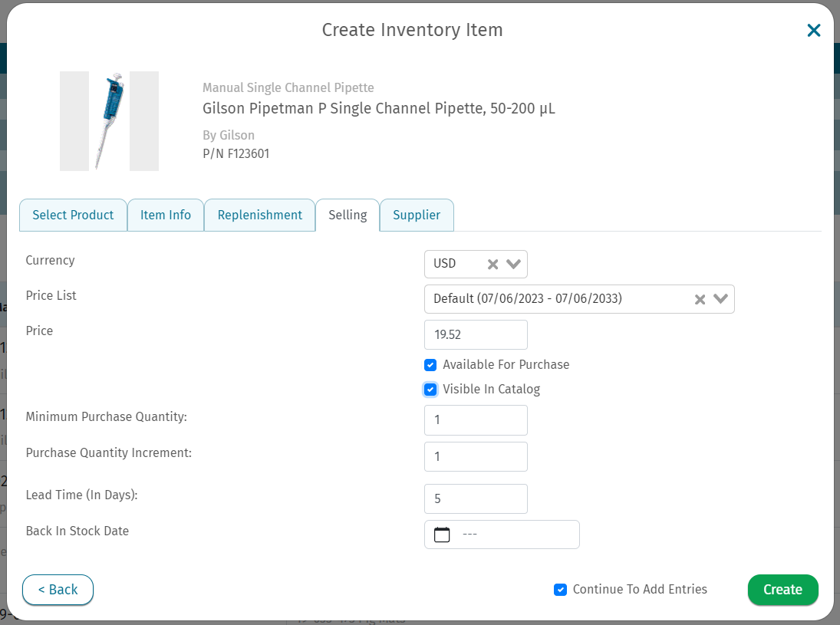Select the part number P/N F123601
The image size is (840, 625).
tap(236, 153)
